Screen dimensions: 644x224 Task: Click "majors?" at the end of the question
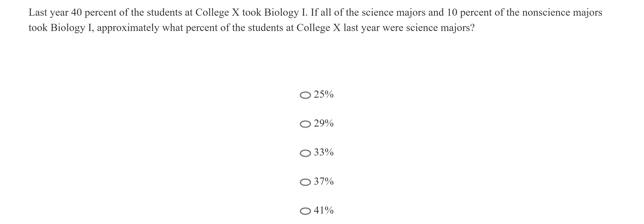(x=457, y=28)
